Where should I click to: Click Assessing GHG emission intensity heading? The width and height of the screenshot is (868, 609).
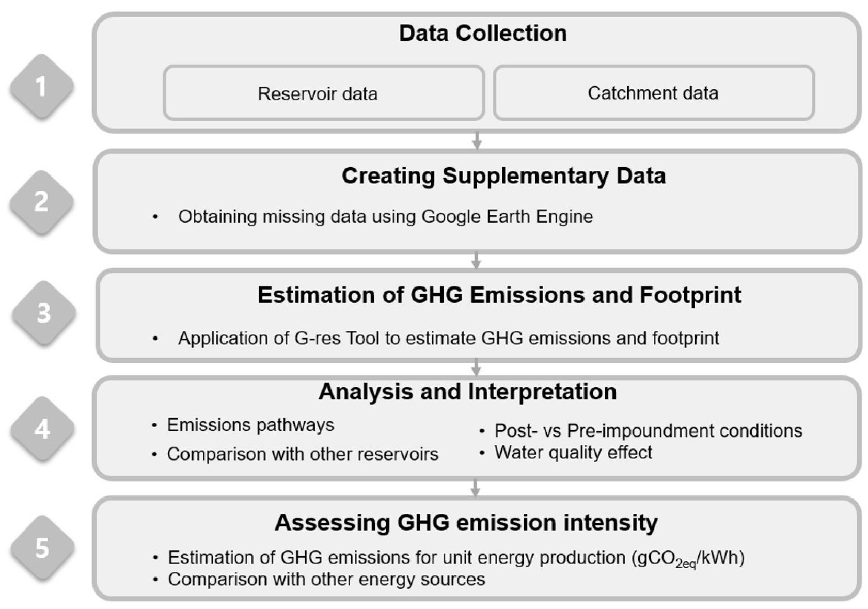pyautogui.click(x=466, y=522)
